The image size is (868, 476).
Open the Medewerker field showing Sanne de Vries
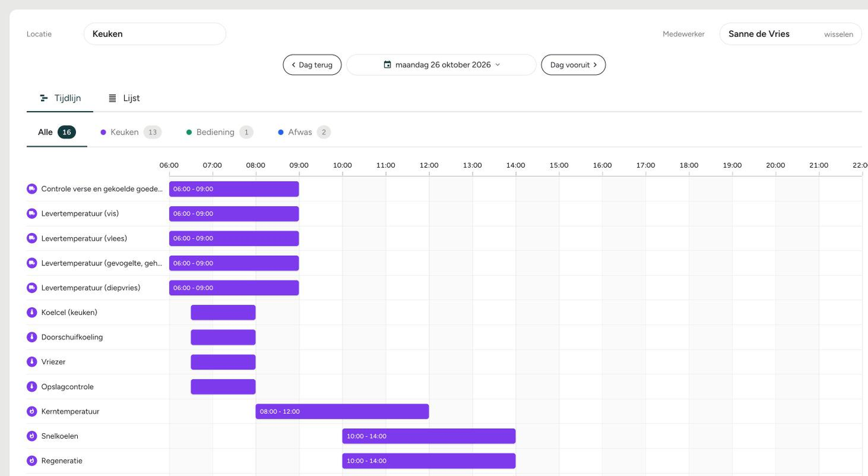coord(791,34)
